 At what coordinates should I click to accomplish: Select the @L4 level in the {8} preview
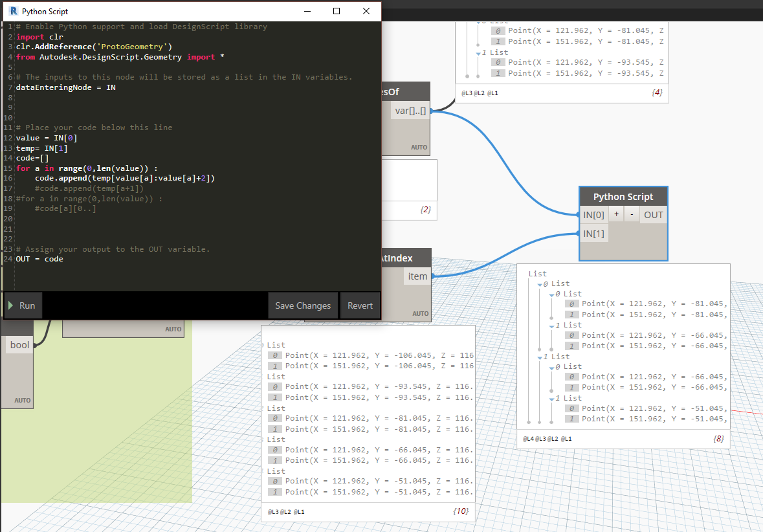(x=529, y=439)
